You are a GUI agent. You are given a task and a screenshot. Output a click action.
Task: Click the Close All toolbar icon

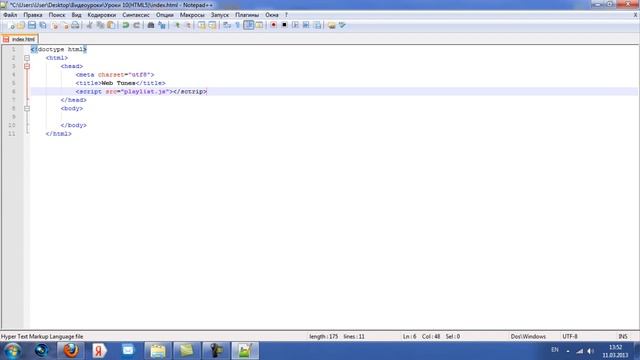tap(65, 25)
